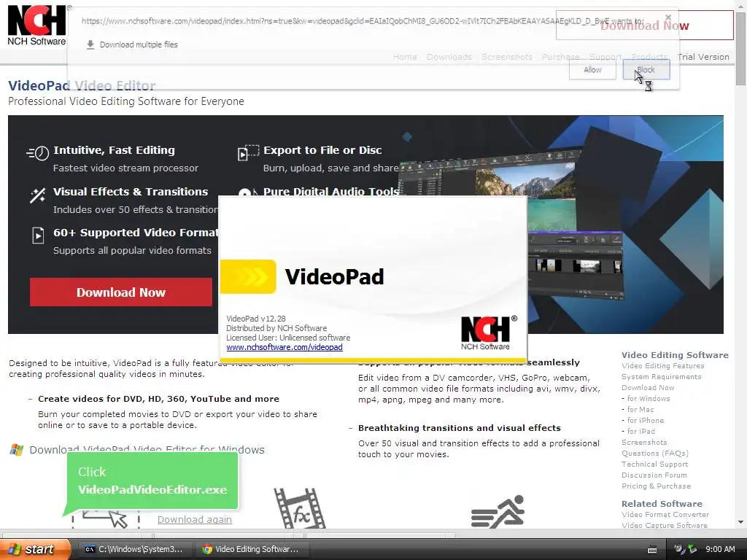Open Discussion Forum sidebar link
747x560 pixels.
[x=654, y=475]
